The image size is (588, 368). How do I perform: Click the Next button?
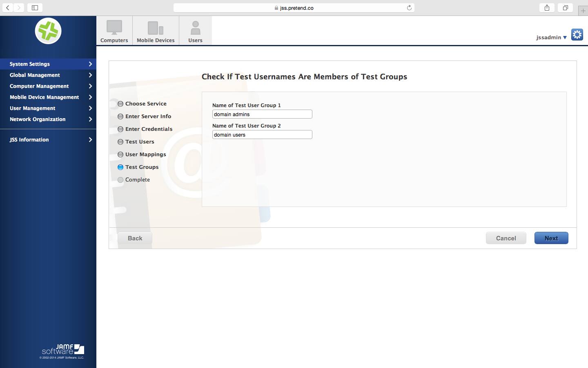[551, 238]
